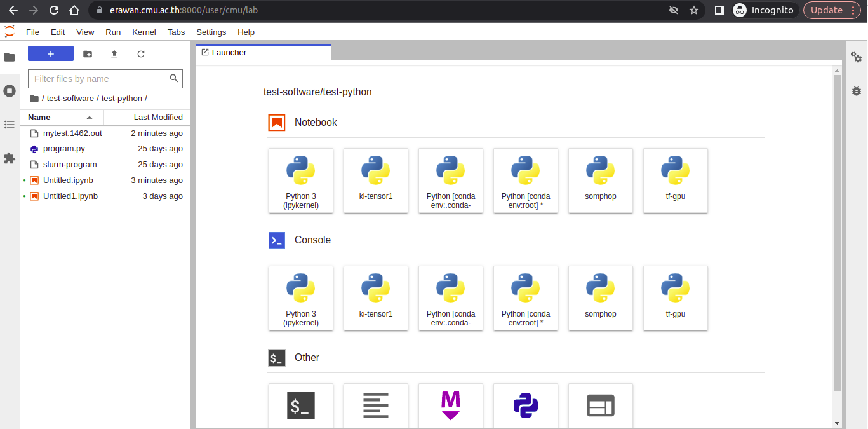Select Untitled.ipynb notebook file
Viewport: 868px width, 429px height.
tap(105, 180)
